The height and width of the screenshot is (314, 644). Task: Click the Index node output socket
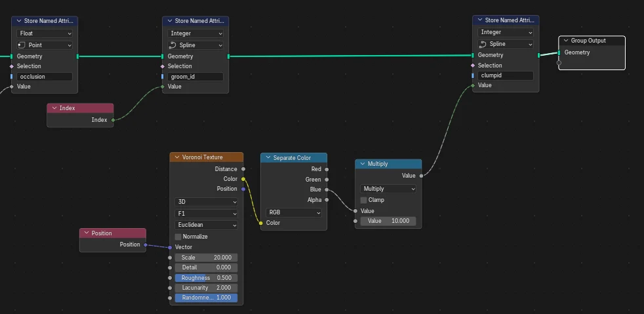pyautogui.click(x=113, y=120)
